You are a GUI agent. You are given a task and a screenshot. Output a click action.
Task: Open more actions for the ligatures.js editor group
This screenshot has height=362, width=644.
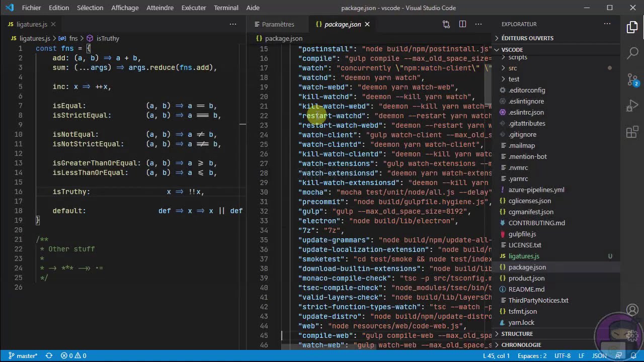coord(233,24)
